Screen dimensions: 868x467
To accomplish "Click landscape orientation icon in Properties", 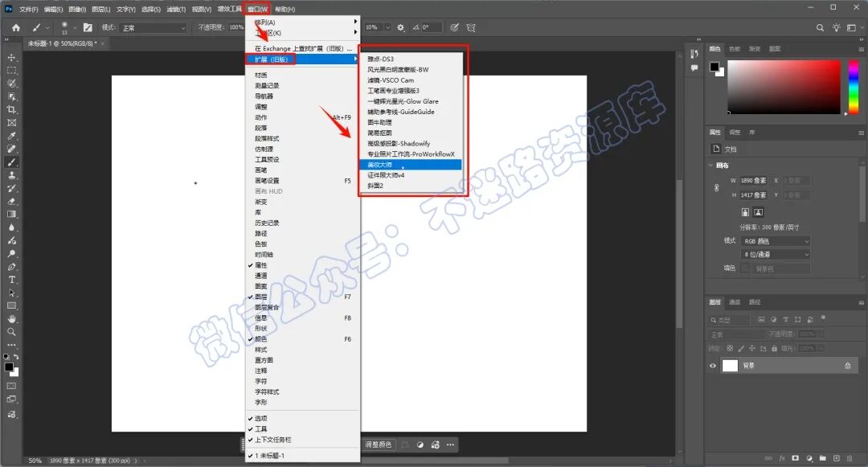I will (x=759, y=212).
